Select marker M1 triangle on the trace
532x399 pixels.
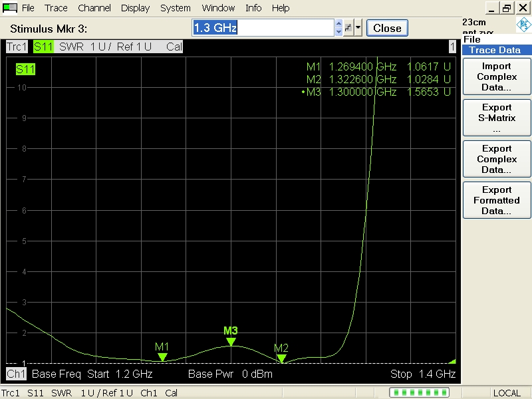(162, 357)
